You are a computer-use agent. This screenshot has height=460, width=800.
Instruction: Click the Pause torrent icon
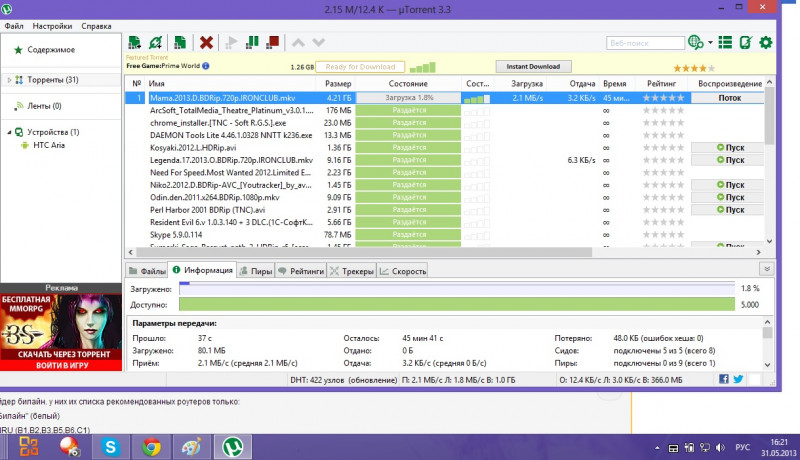click(252, 42)
